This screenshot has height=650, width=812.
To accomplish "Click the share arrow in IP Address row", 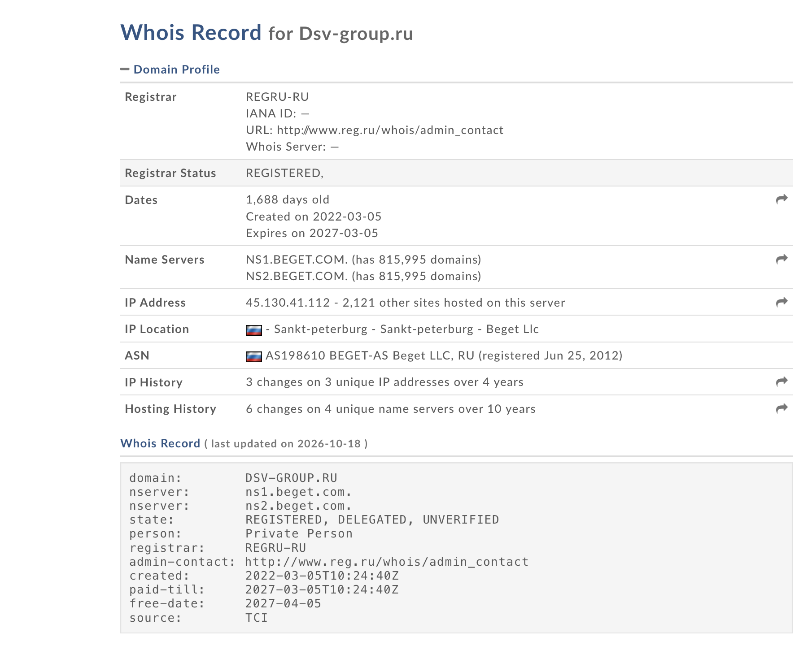I will (x=782, y=302).
